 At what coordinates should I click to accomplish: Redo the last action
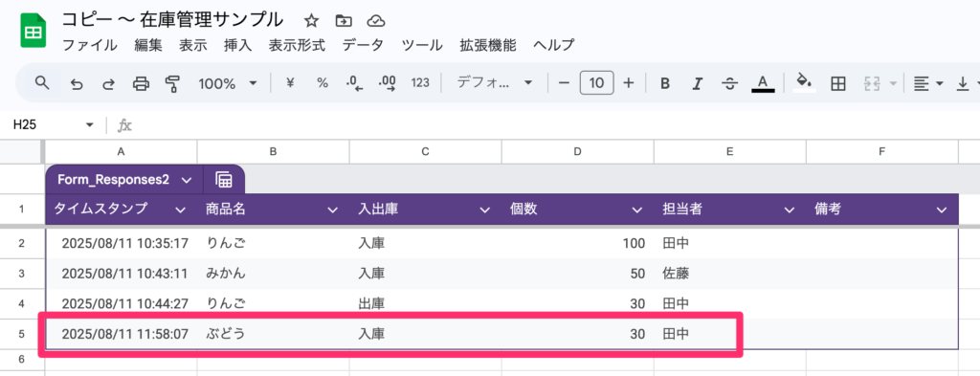pyautogui.click(x=109, y=83)
